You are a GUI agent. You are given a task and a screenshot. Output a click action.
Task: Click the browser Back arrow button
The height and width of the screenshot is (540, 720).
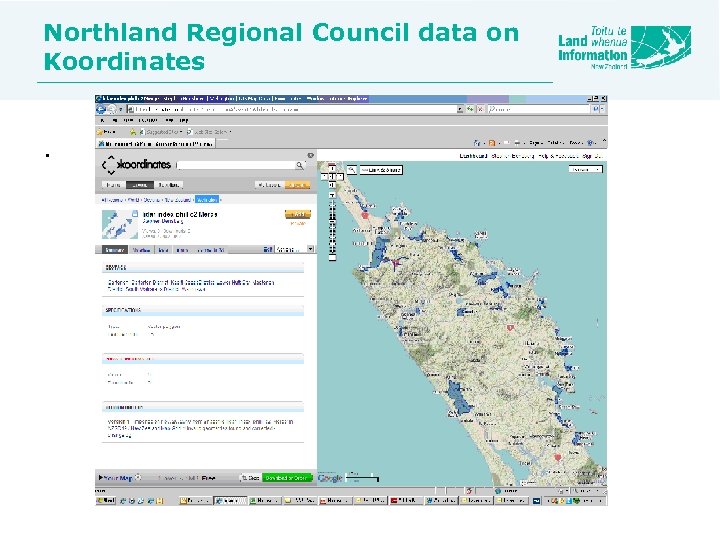(101, 109)
